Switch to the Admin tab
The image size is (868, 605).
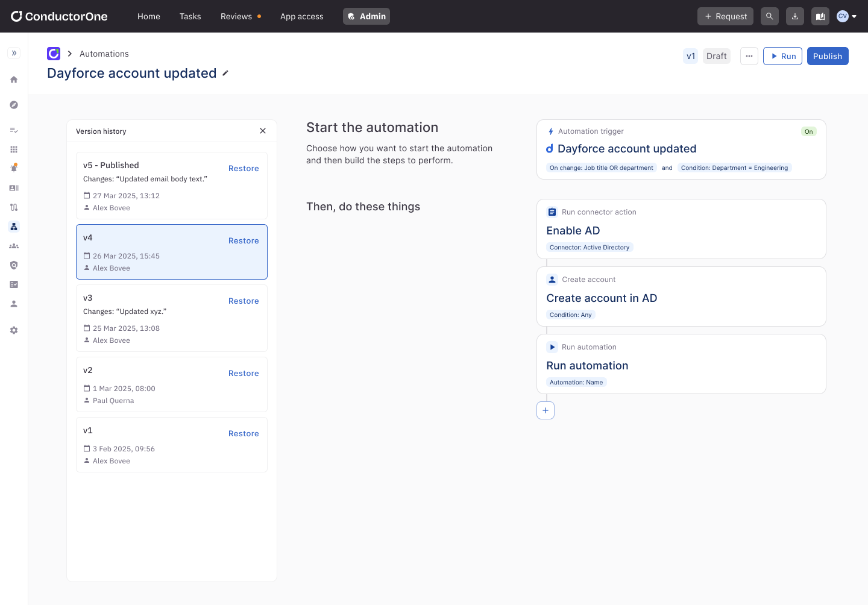pyautogui.click(x=366, y=16)
